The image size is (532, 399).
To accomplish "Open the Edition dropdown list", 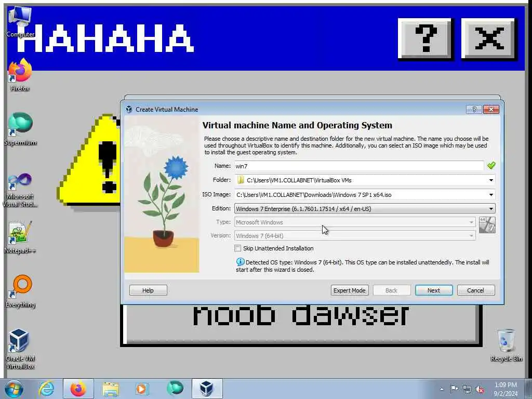I will point(365,209).
